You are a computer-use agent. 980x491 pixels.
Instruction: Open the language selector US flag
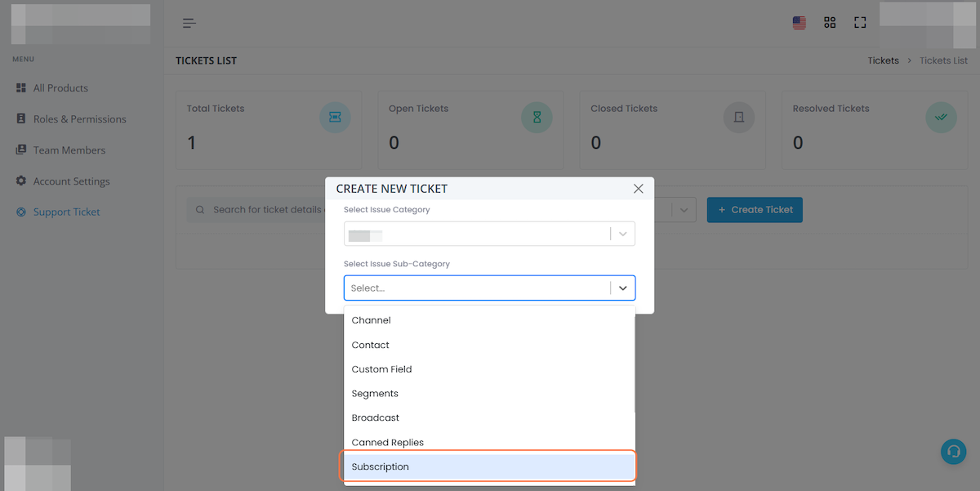[800, 23]
